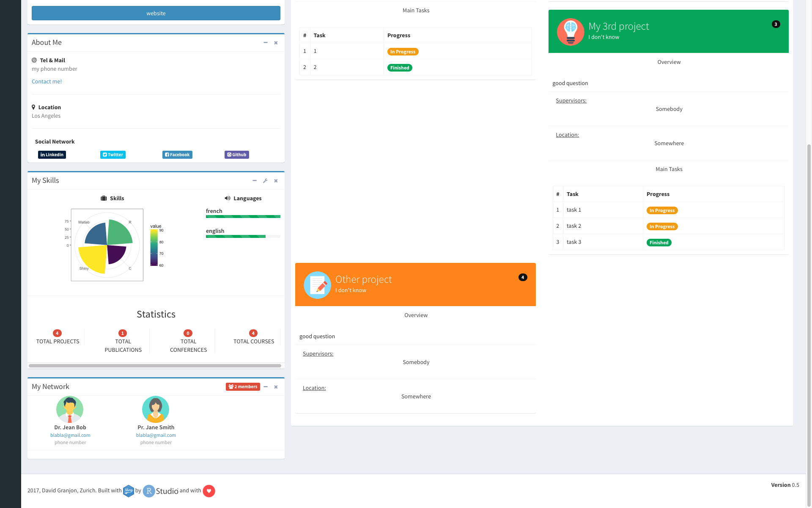Click the Location map marker icon

[33, 107]
